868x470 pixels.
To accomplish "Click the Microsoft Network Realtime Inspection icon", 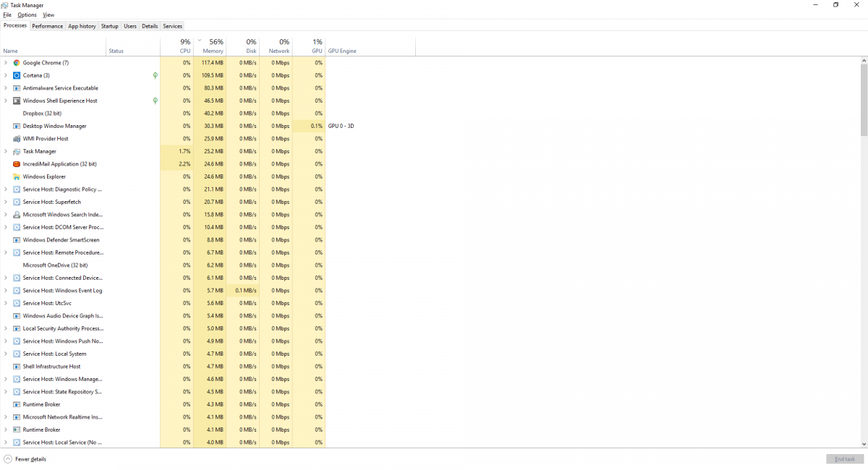I will click(x=17, y=417).
